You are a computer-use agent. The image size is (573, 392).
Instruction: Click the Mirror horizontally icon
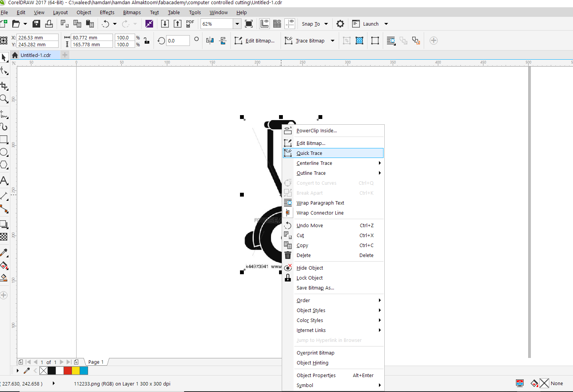pos(210,41)
